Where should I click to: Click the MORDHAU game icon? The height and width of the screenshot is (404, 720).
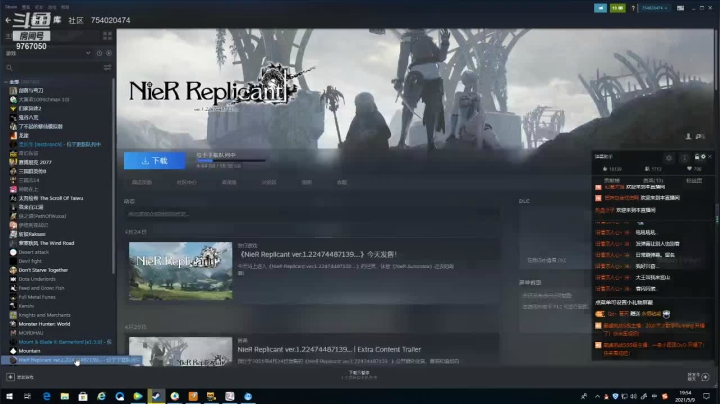point(13,333)
